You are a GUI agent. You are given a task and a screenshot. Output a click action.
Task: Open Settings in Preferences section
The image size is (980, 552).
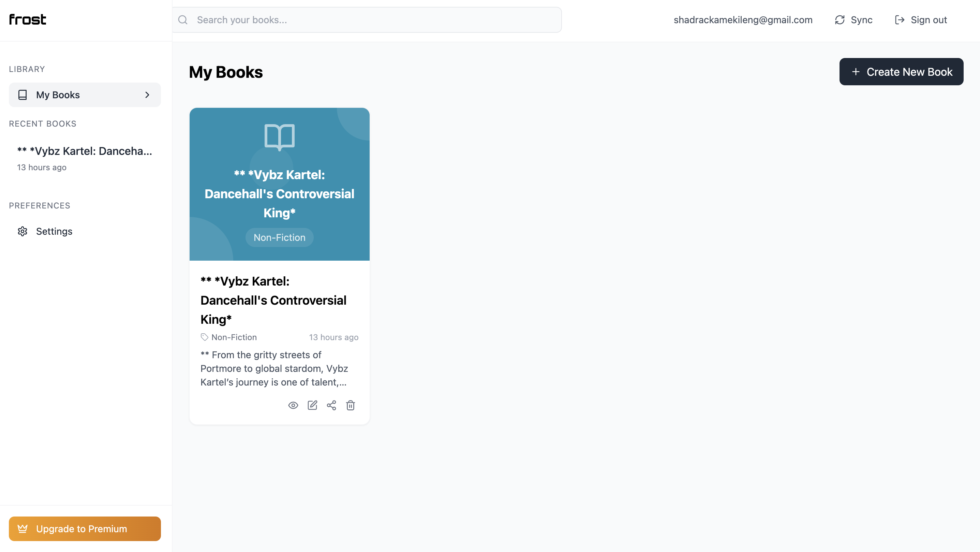coord(54,231)
